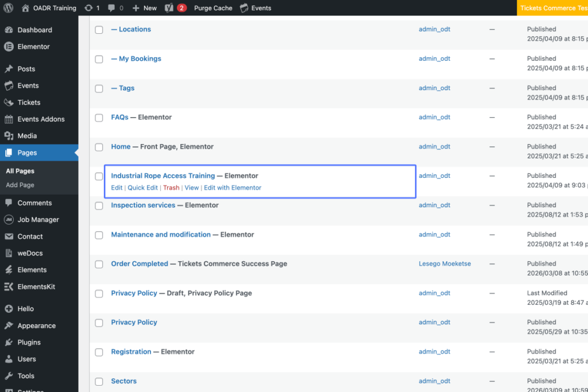Check the Industrial Rope Access Training checkbox
This screenshot has width=588, height=392.
[99, 177]
